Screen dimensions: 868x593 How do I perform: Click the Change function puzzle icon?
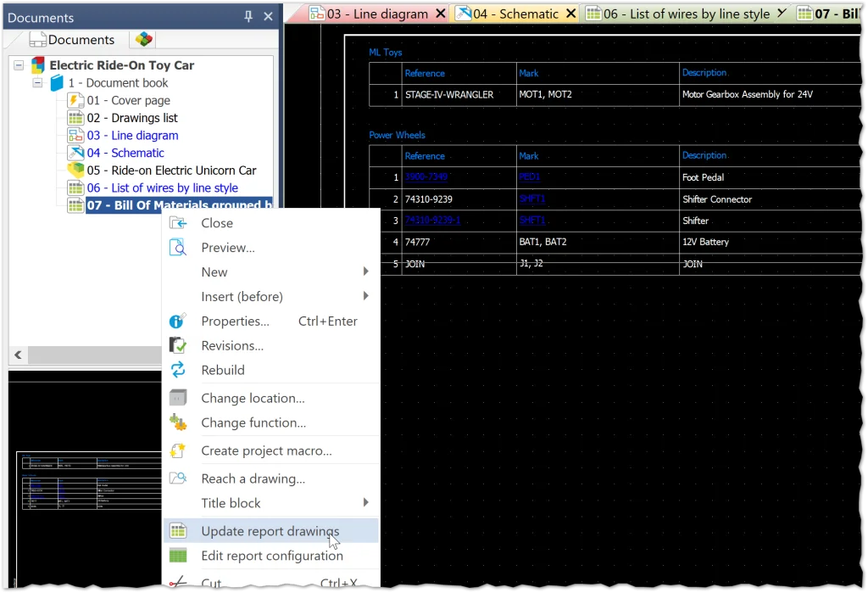[x=178, y=422]
